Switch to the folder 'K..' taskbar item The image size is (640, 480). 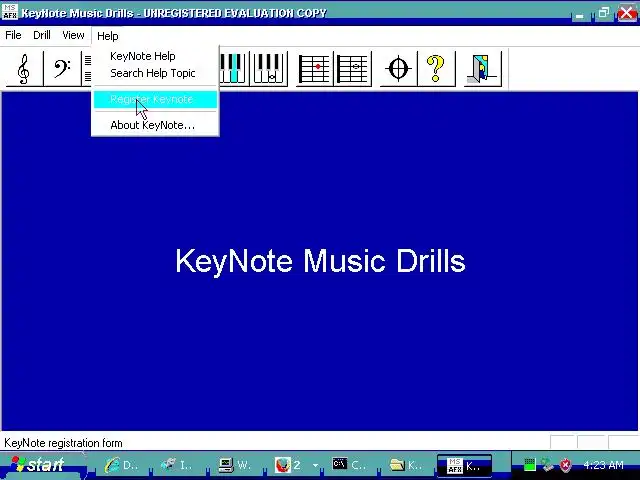[407, 465]
